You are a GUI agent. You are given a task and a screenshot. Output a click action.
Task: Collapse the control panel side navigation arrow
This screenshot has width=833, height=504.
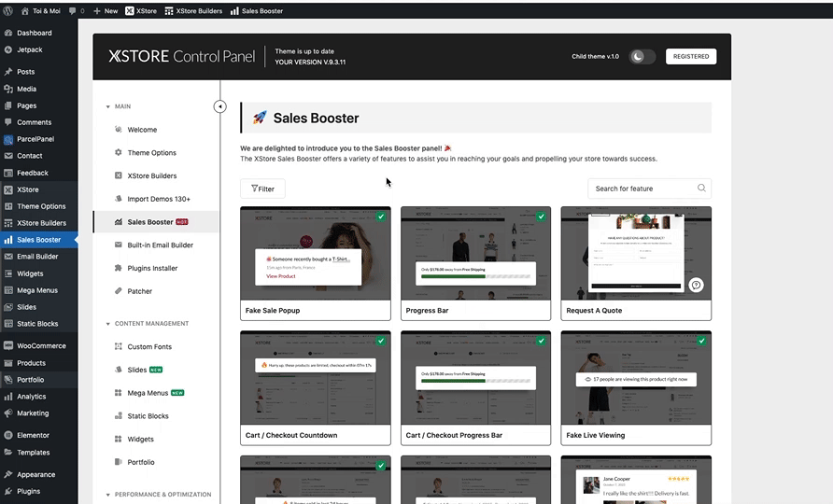(x=220, y=106)
